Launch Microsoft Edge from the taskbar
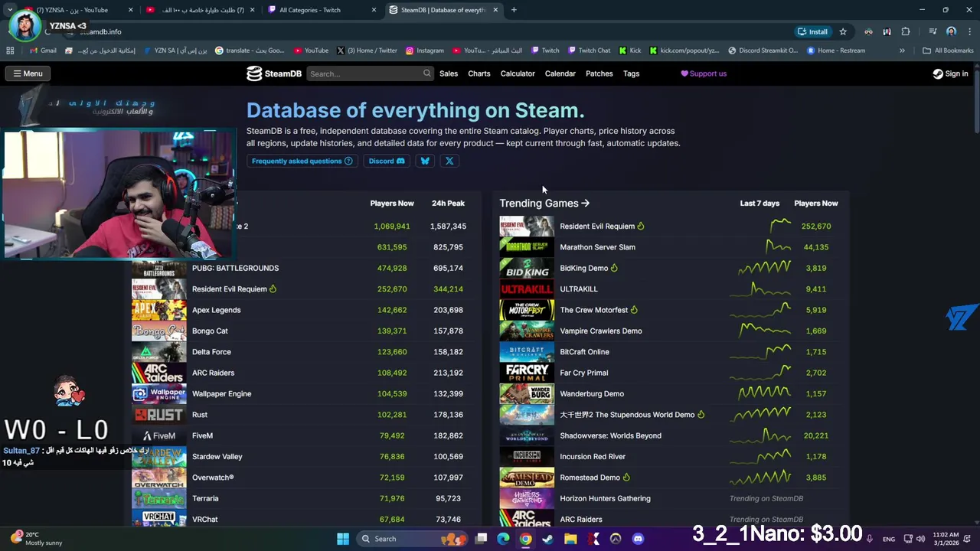The height and width of the screenshot is (551, 980). pos(503,539)
